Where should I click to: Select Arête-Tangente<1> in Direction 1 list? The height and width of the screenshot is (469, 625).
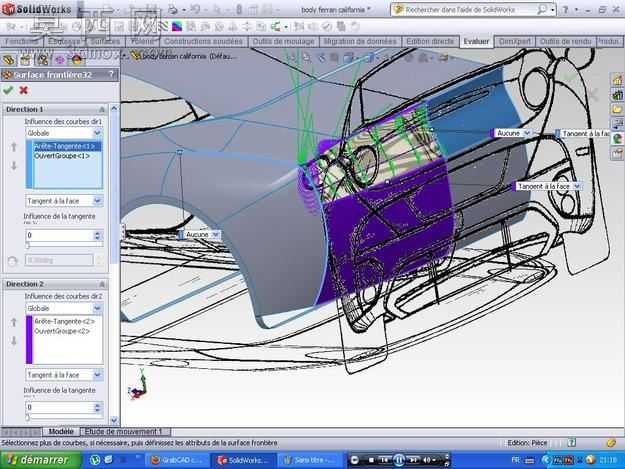pos(65,146)
